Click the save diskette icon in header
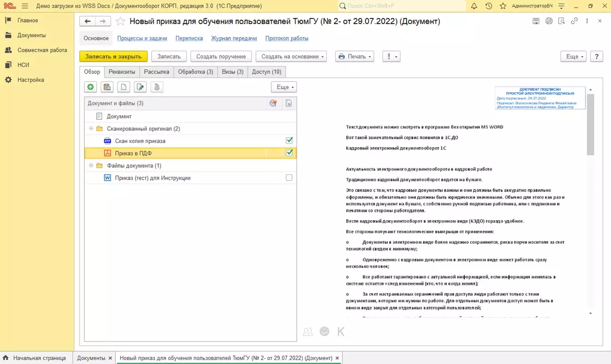The width and height of the screenshot is (611, 364). point(536,21)
